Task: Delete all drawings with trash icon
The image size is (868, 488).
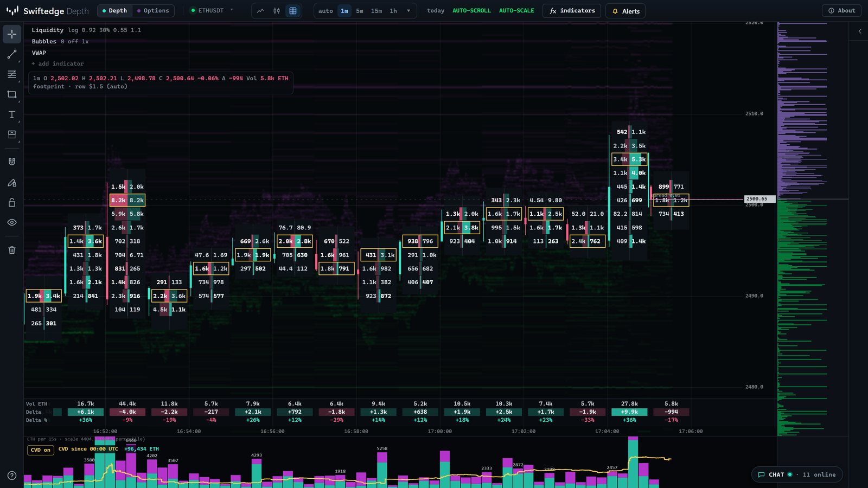Action: (12, 250)
